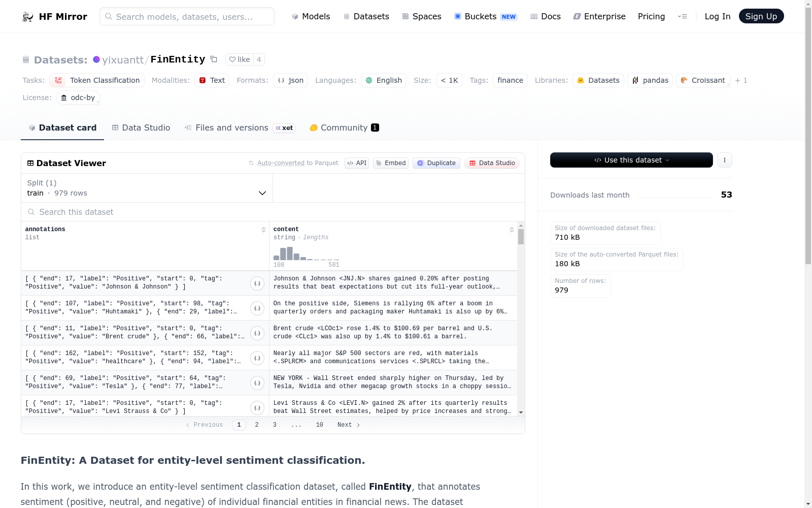
Task: Go to page 3 of the dataset
Action: click(x=275, y=425)
